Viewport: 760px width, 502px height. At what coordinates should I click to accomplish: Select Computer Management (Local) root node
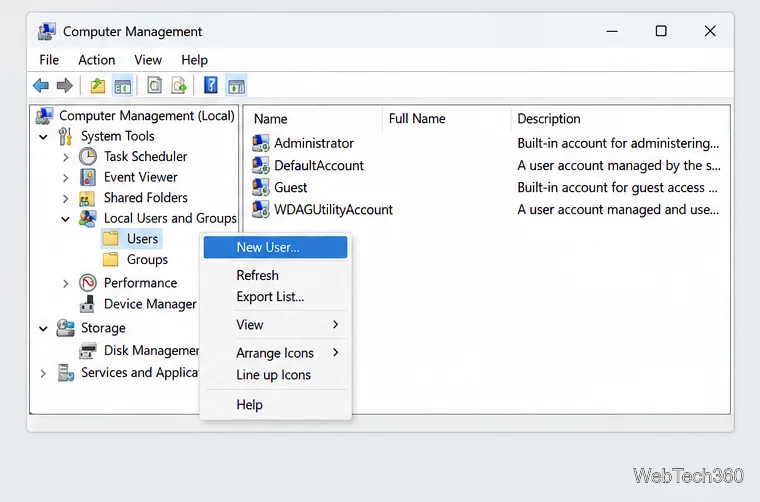tap(146, 115)
